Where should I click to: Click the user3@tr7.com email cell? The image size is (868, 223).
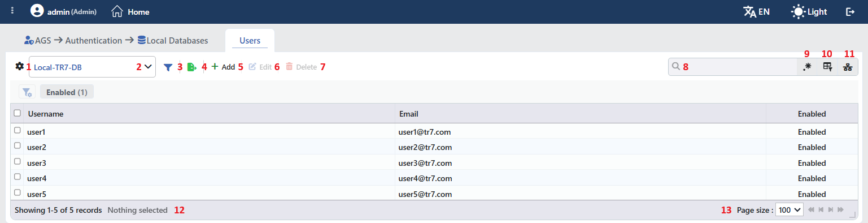pos(580,163)
